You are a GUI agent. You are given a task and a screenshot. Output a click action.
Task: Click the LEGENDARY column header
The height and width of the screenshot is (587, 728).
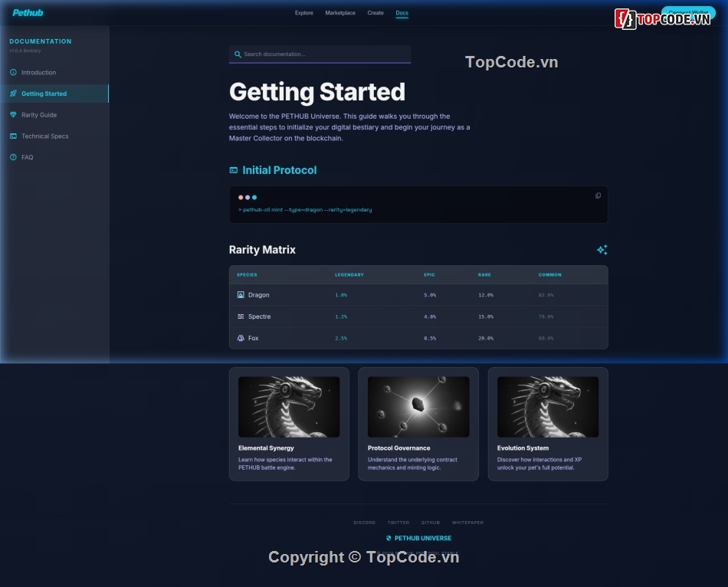(349, 275)
